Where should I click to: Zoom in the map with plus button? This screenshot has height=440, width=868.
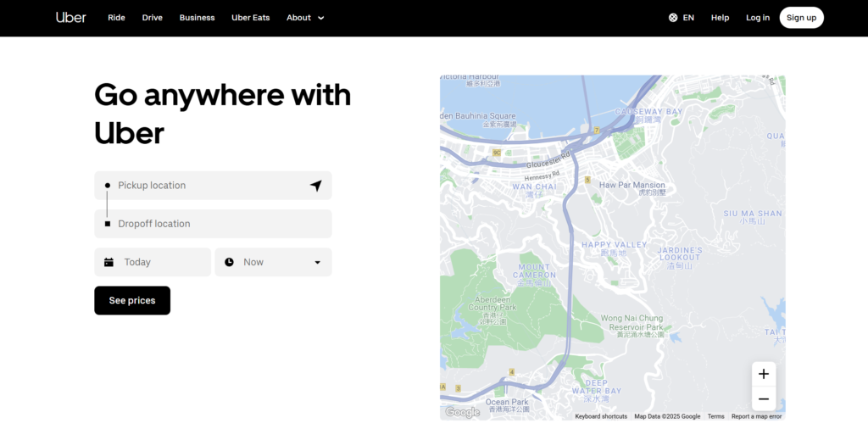coord(763,374)
